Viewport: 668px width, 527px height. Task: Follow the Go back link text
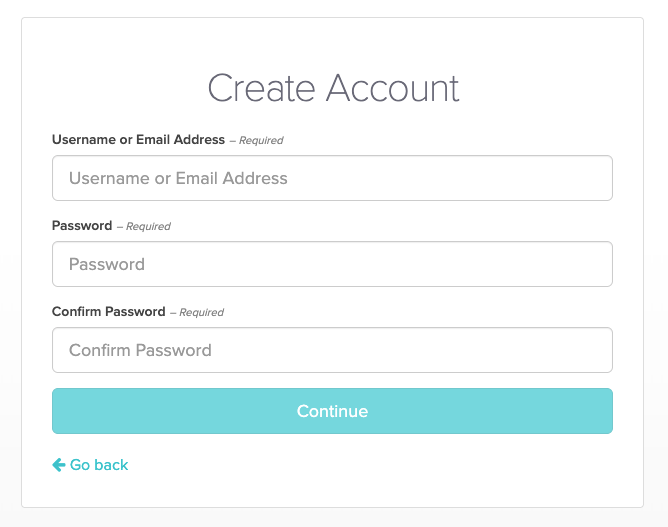(x=99, y=465)
